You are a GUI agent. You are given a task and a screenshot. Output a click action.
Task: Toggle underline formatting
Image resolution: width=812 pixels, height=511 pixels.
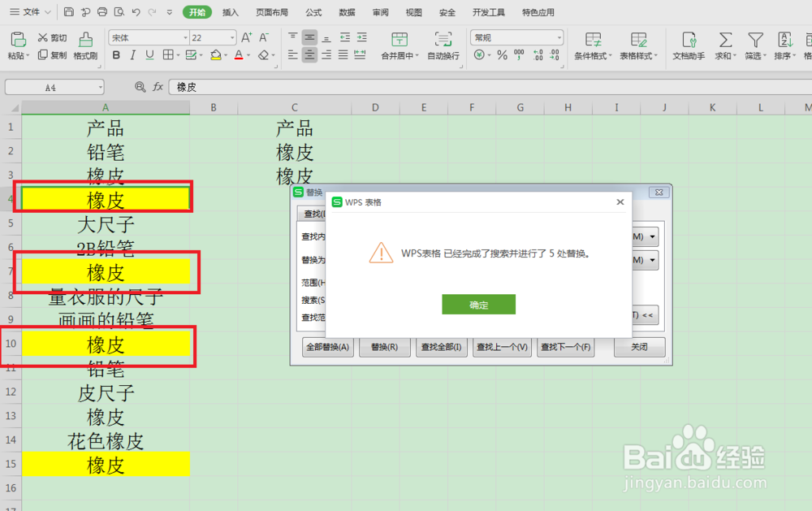click(x=149, y=55)
